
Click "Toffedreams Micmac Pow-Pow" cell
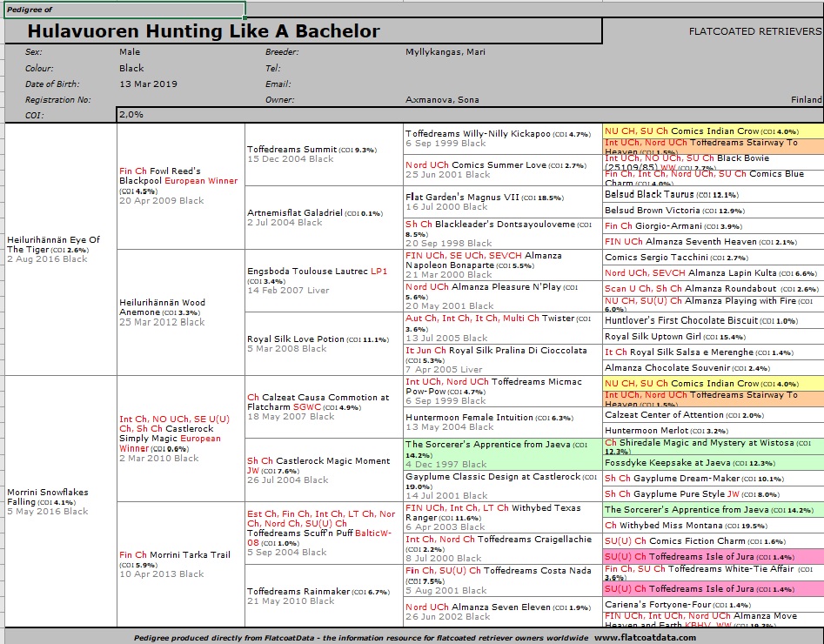click(503, 391)
